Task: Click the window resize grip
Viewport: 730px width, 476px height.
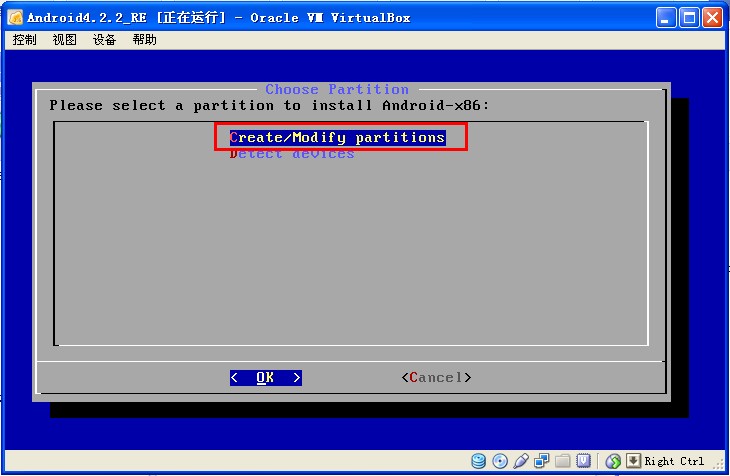Action: coord(718,463)
